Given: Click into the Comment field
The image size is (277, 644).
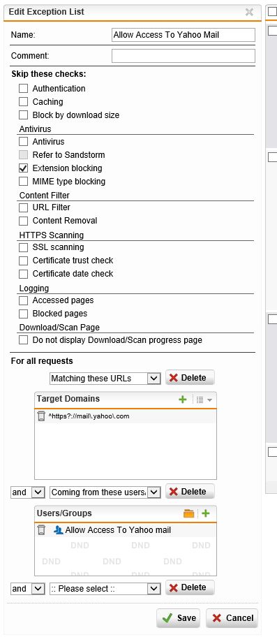Looking at the screenshot, I should pos(183,56).
